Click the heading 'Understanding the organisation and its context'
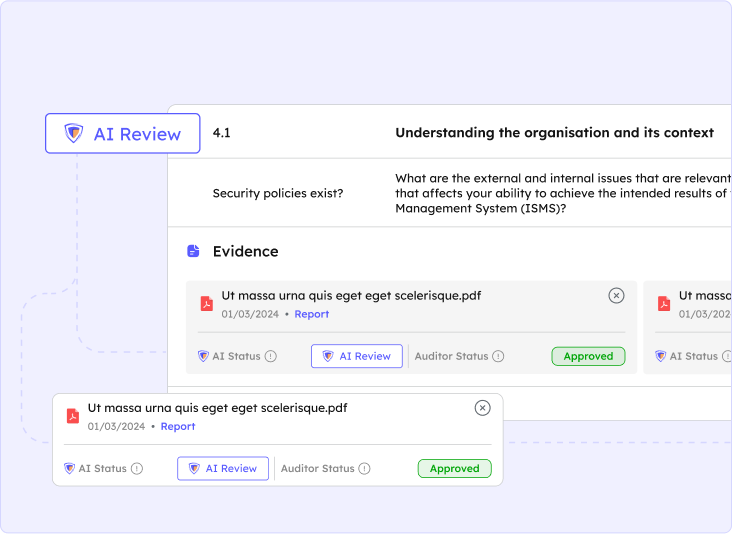This screenshot has width=732, height=534. tap(554, 132)
